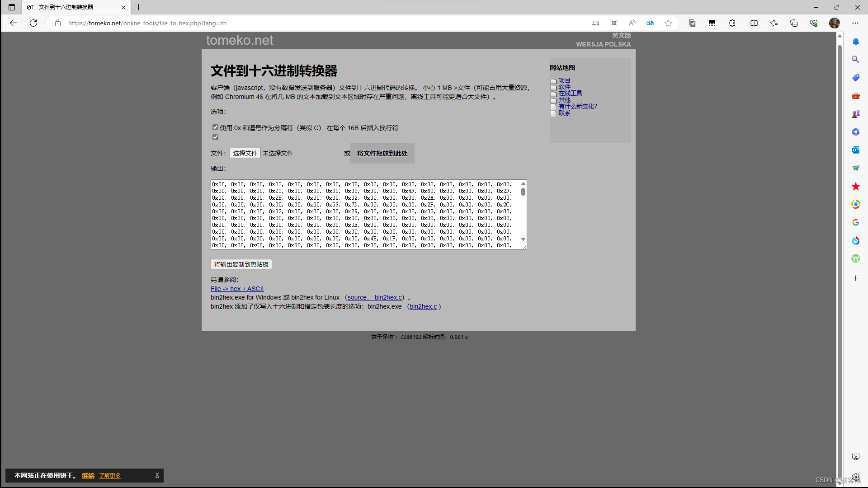Image resolution: width=868 pixels, height=488 pixels.
Task: Click the browser refresh icon
Action: point(33,23)
